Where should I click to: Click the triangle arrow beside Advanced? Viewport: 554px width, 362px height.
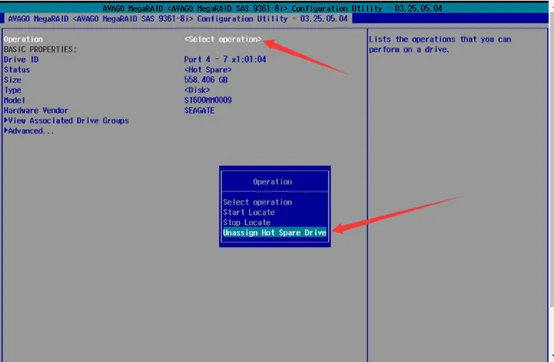(x=6, y=131)
